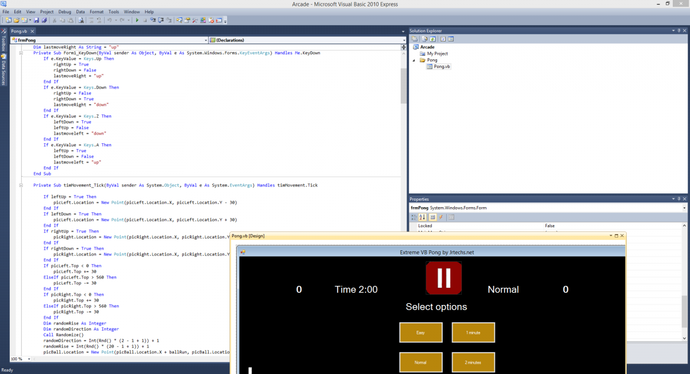Image resolution: width=690 pixels, height=374 pixels.
Task: Select Pong.vb file in Solution Explorer
Action: [x=442, y=66]
